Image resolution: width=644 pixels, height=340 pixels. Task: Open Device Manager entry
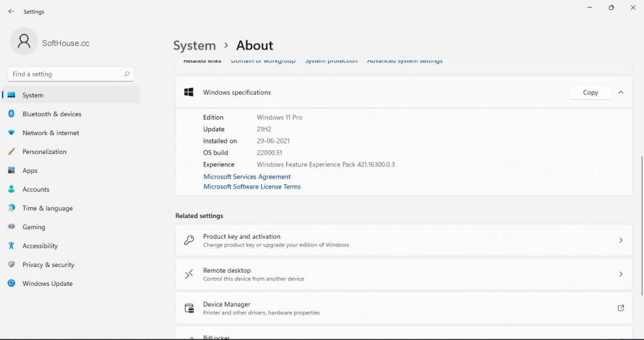pos(404,308)
